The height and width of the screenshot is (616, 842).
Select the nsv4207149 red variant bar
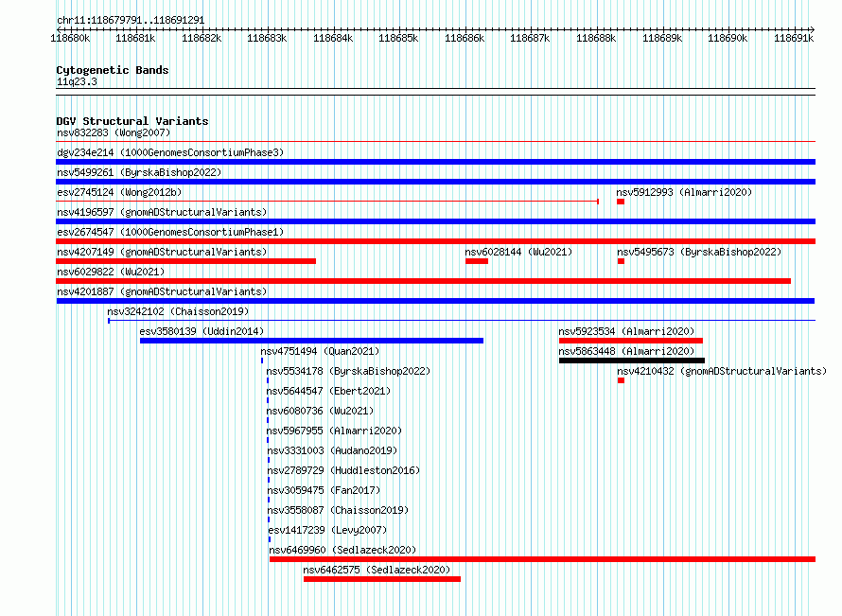tap(185, 261)
